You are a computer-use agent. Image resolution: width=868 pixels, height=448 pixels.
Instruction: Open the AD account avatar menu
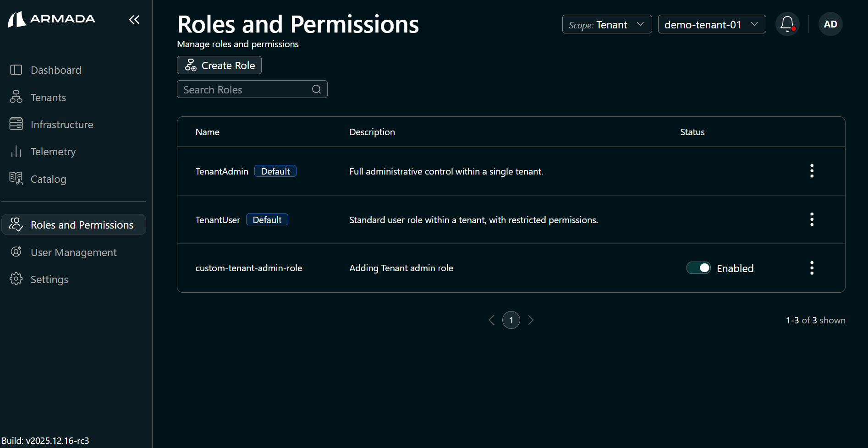click(x=830, y=24)
